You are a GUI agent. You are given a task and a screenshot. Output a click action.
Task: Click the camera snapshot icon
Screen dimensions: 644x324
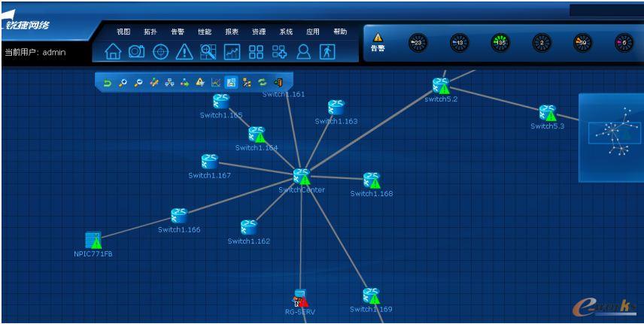point(136,51)
